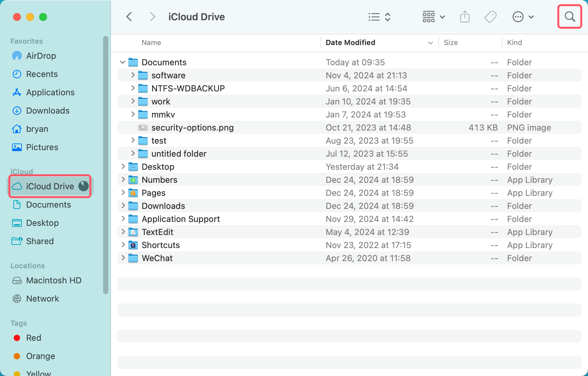Image resolution: width=588 pixels, height=376 pixels.
Task: Click the Name column header
Action: [x=151, y=42]
